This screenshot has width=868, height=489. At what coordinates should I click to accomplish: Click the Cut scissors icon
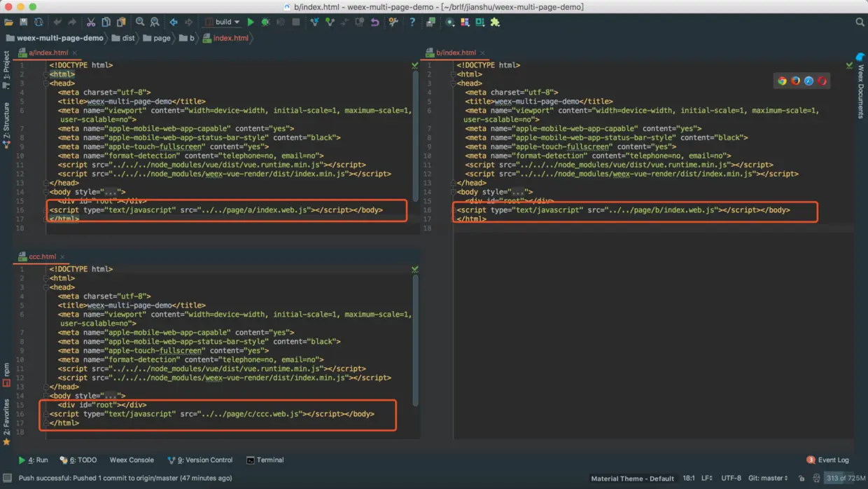coord(91,22)
